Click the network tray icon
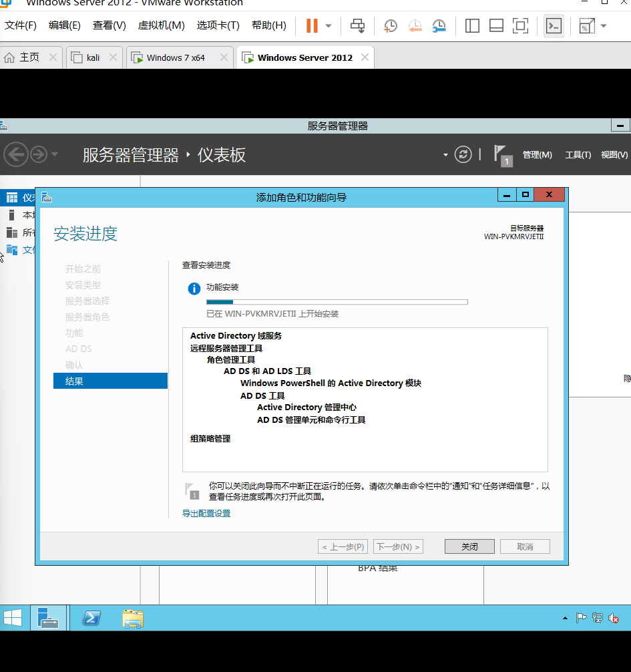 pyautogui.click(x=597, y=618)
